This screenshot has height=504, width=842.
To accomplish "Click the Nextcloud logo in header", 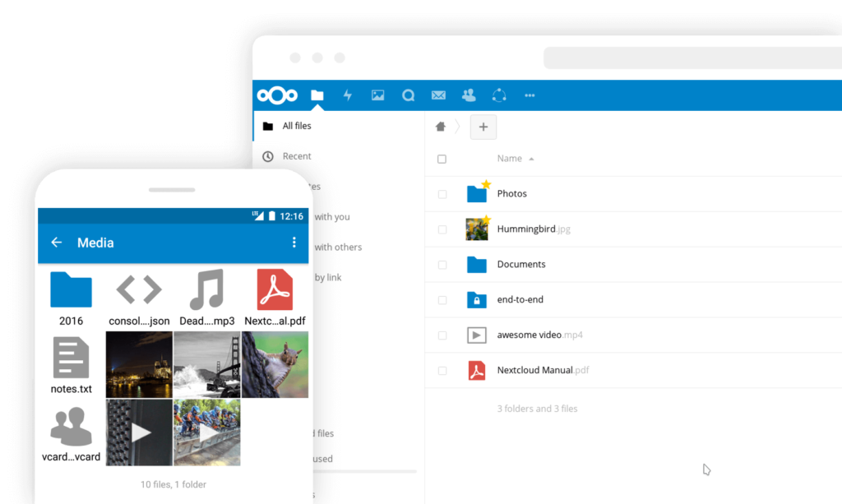I will pyautogui.click(x=277, y=95).
